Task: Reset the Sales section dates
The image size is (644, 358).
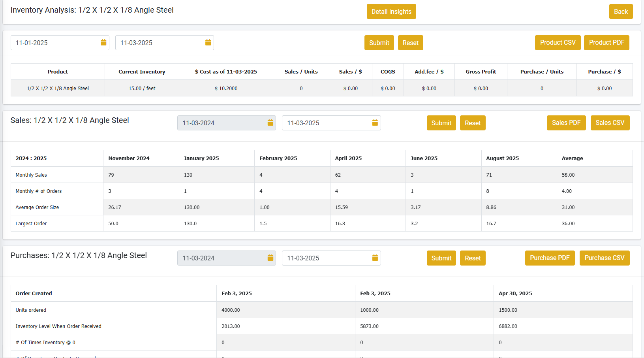Action: click(x=472, y=123)
